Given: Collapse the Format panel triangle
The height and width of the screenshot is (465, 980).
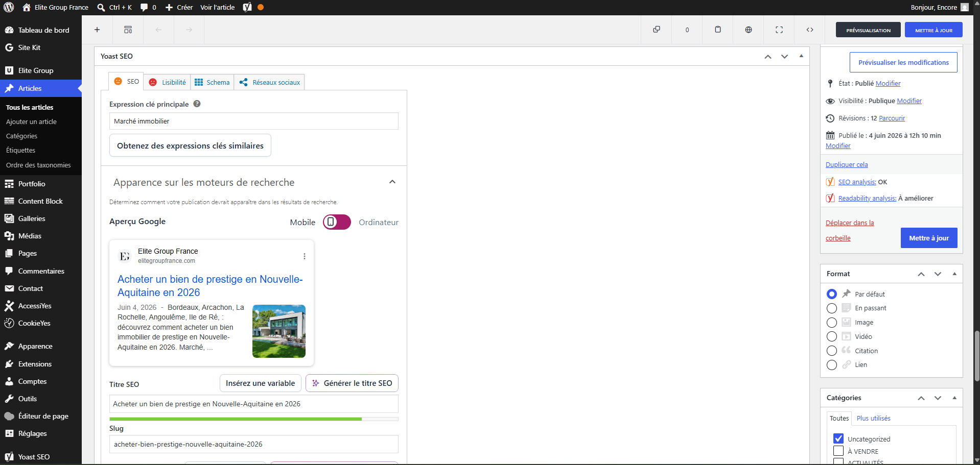Looking at the screenshot, I should point(954,274).
